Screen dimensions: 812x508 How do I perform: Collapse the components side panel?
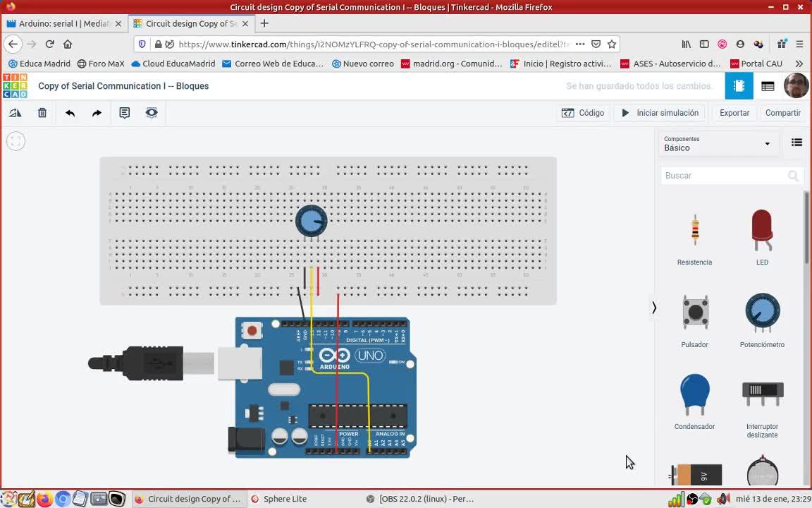[654, 308]
